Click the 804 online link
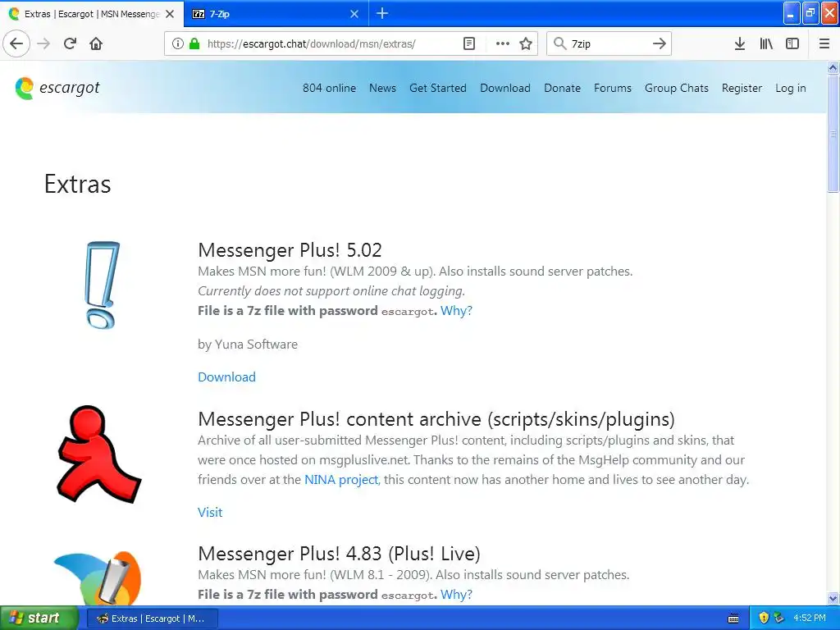Screen dimensions: 840x630 click(x=329, y=88)
